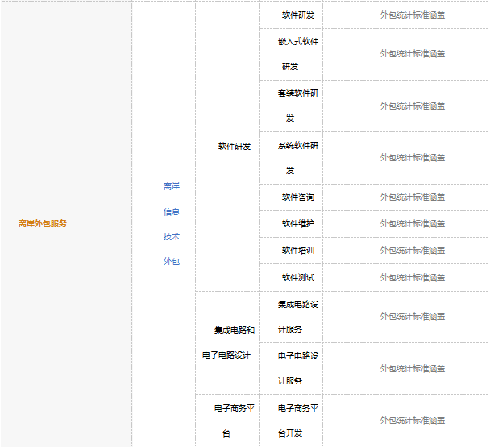Viewport: 490px width, 448px height.
Task: Click the 嵌入式软件研发 cell
Action: 297,53
